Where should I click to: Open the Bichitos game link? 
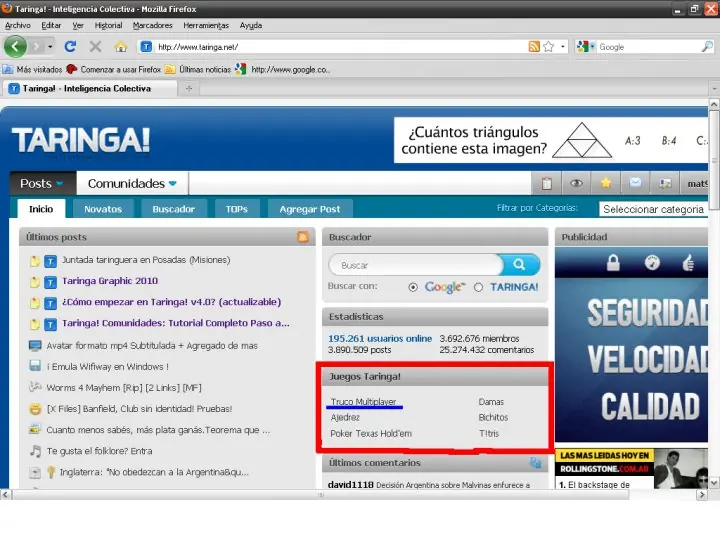click(x=493, y=417)
